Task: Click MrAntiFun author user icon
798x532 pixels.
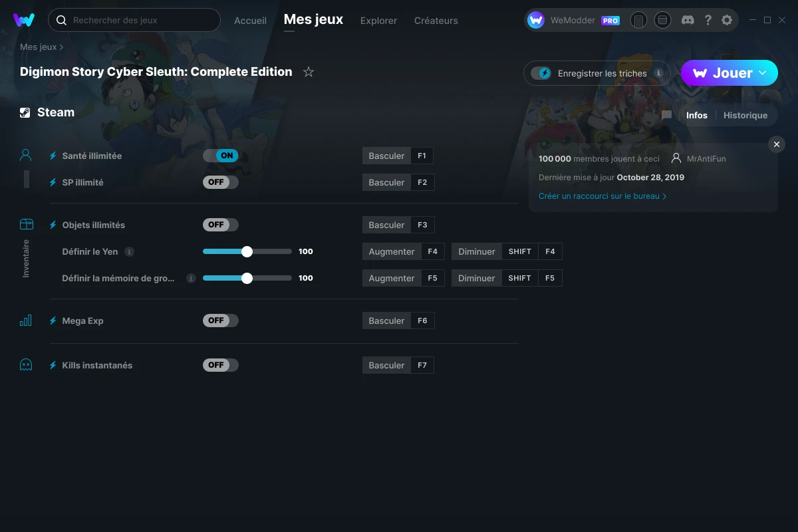Action: click(x=676, y=159)
